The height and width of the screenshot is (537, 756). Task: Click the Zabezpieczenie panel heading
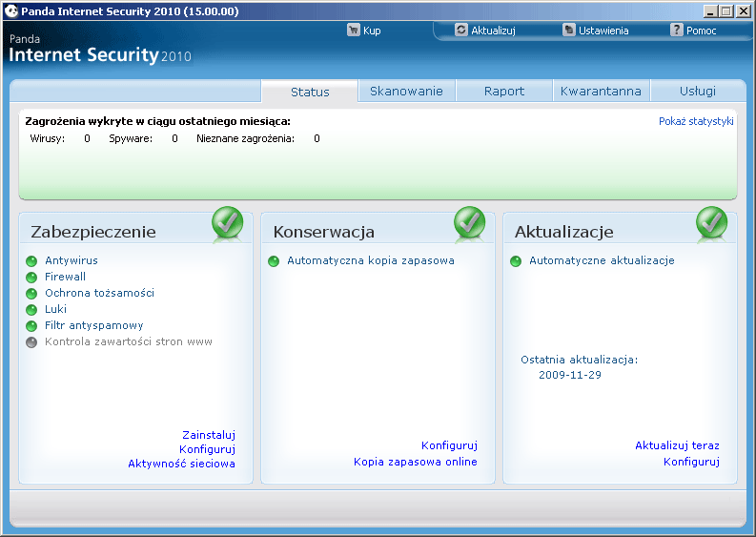point(93,232)
